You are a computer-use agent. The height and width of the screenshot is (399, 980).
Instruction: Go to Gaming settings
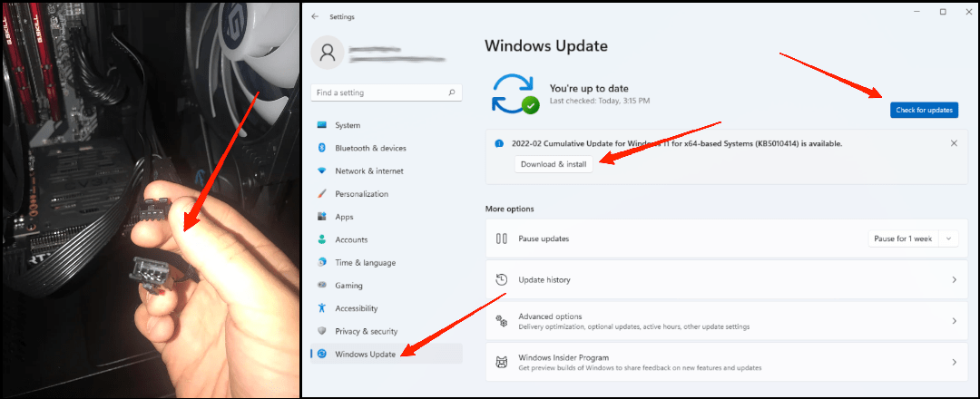pos(387,286)
